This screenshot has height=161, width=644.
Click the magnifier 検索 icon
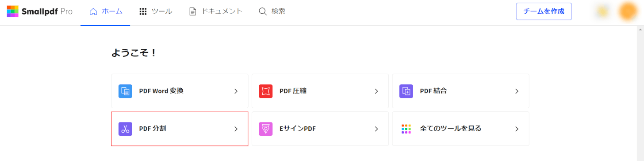coord(263,12)
